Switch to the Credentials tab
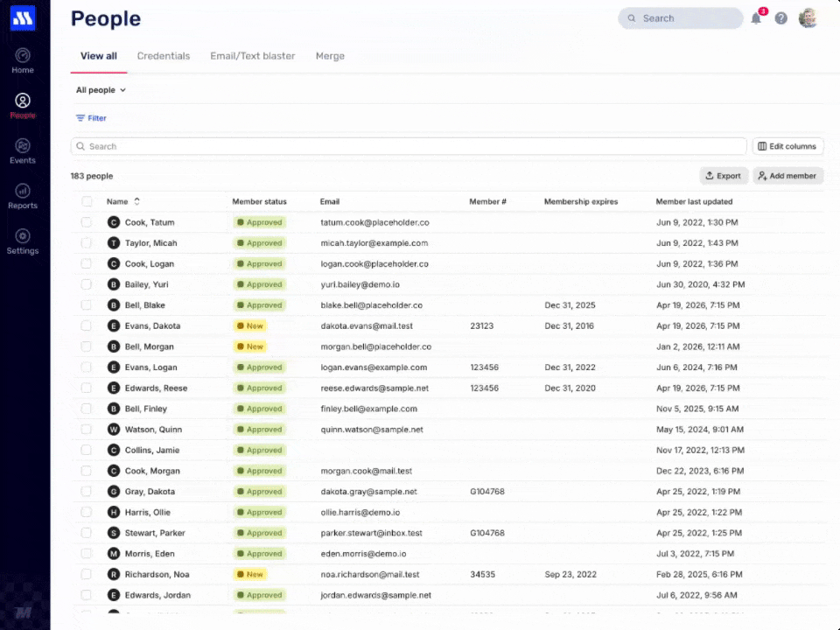The height and width of the screenshot is (630, 840). (x=163, y=55)
